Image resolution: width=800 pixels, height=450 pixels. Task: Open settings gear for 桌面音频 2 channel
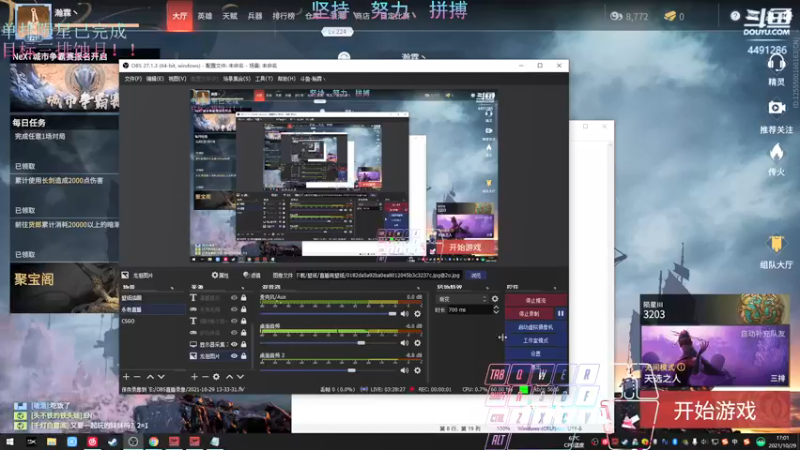(417, 370)
